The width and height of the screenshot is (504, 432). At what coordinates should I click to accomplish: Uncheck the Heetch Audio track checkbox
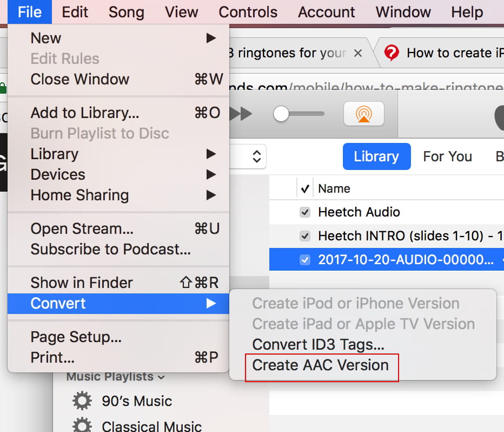tap(305, 212)
